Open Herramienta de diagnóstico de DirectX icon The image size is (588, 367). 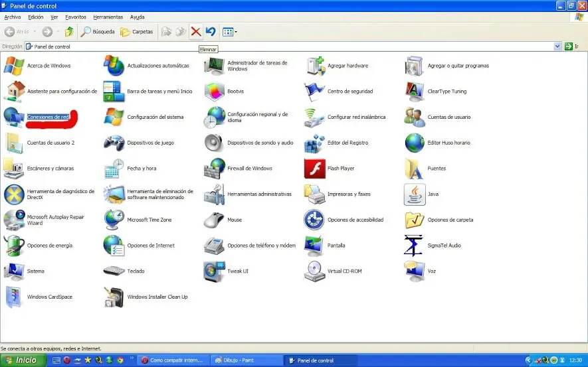point(14,194)
